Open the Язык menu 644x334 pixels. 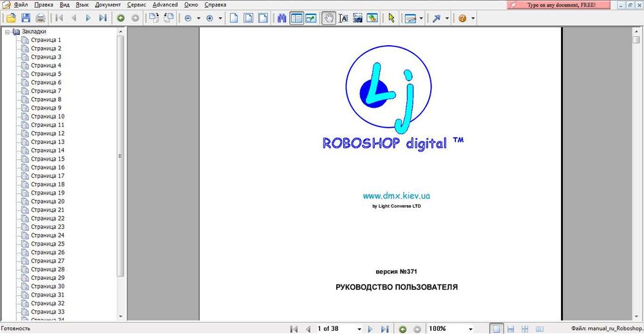tap(82, 5)
